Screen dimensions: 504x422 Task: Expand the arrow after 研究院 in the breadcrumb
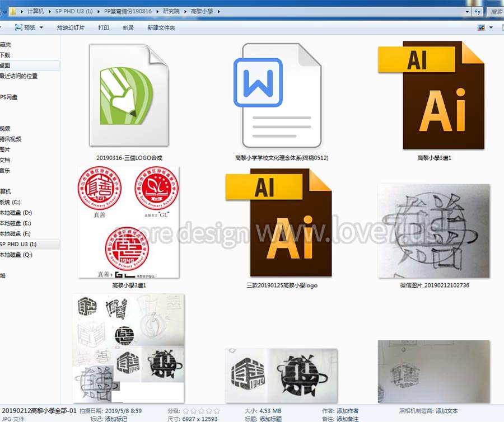click(x=185, y=12)
